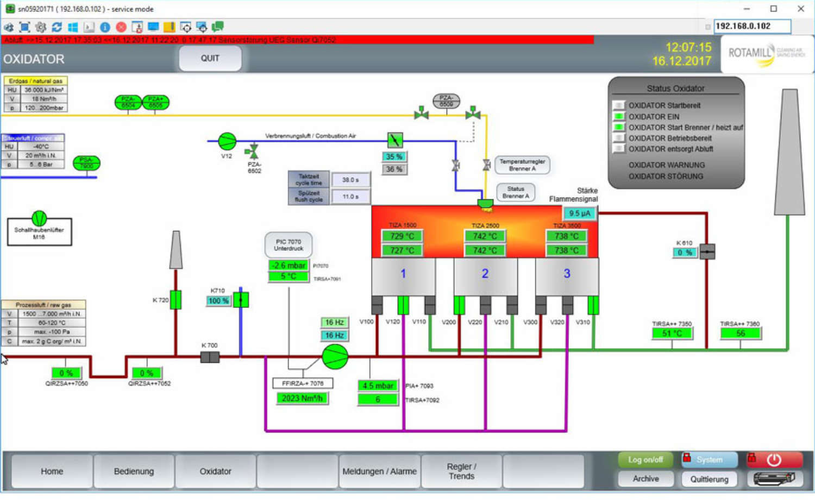Click the Quittierung acknowledge button
The width and height of the screenshot is (815, 504).
709,479
